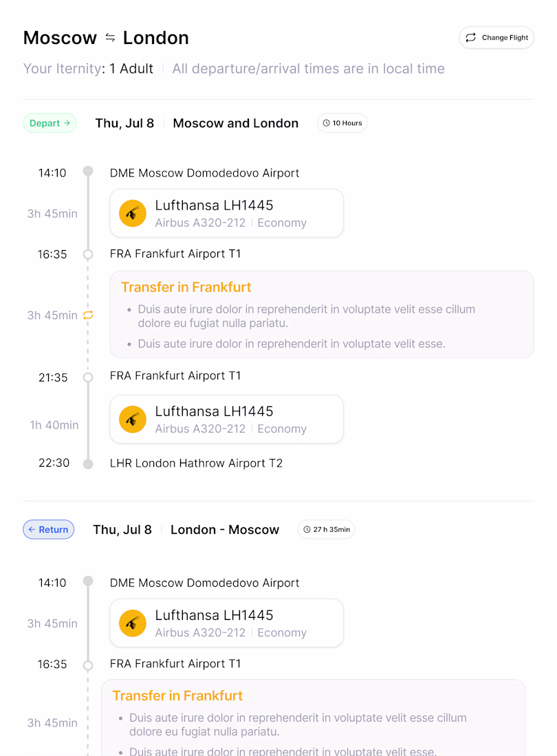Viewport: 557px width, 756px height.
Task: Click the Lufthansa logo in the Return section
Action: 133,623
